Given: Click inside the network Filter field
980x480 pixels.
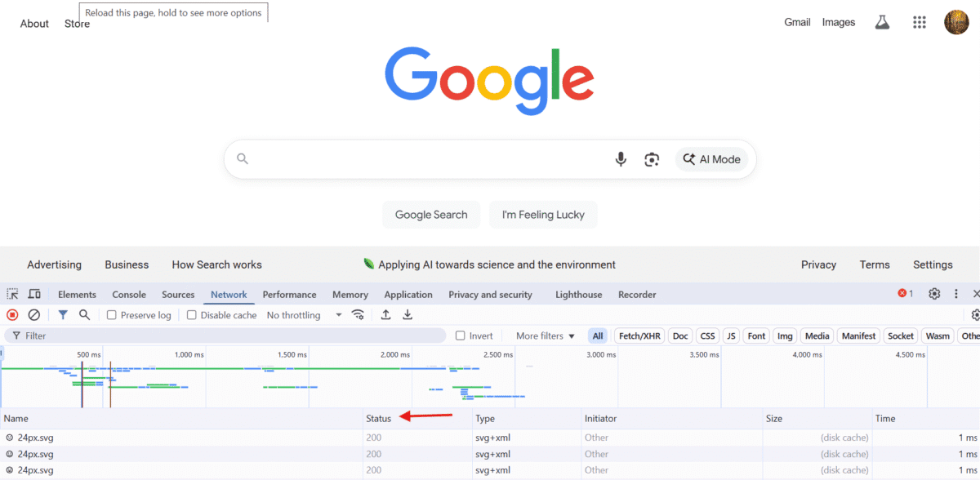Looking at the screenshot, I should tap(163, 336).
